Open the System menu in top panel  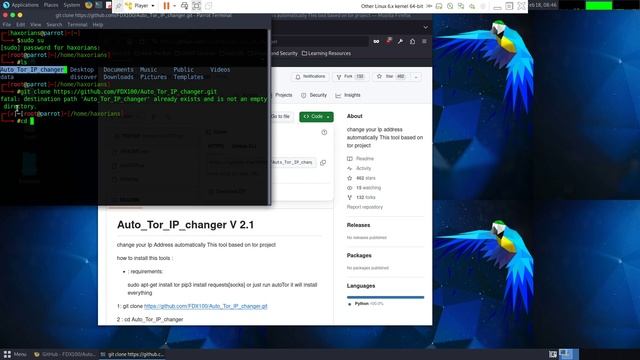[x=72, y=5]
